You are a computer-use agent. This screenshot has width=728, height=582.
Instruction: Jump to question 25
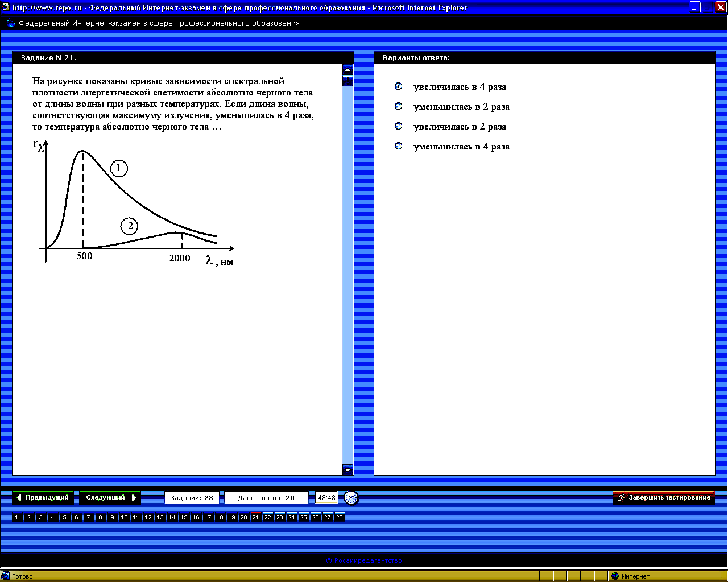coord(304,517)
